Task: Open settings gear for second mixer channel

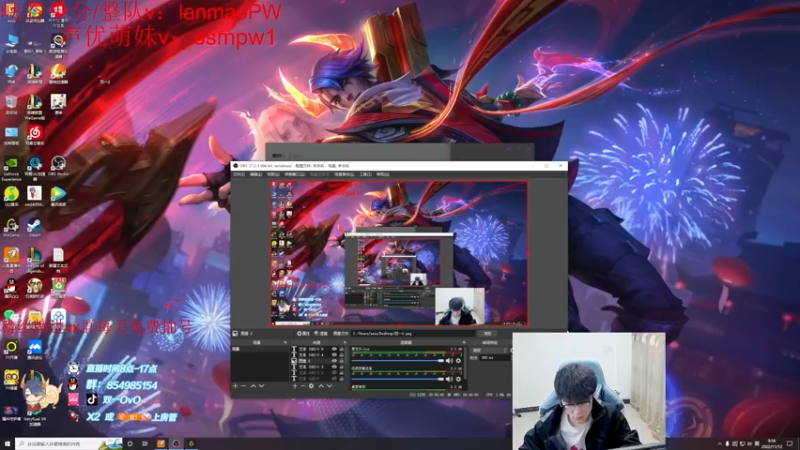Action: 458,379
